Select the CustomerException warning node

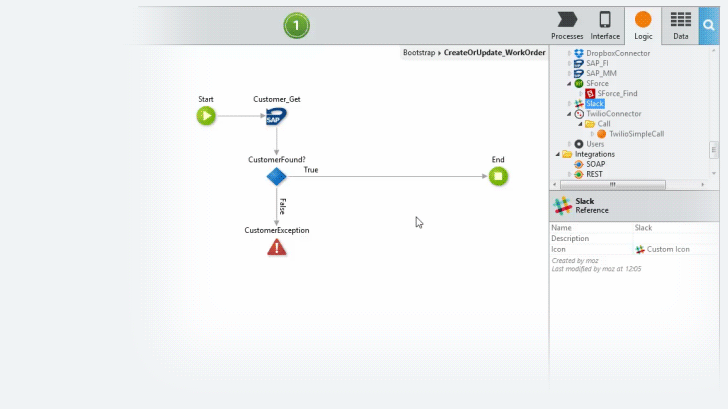pos(277,247)
